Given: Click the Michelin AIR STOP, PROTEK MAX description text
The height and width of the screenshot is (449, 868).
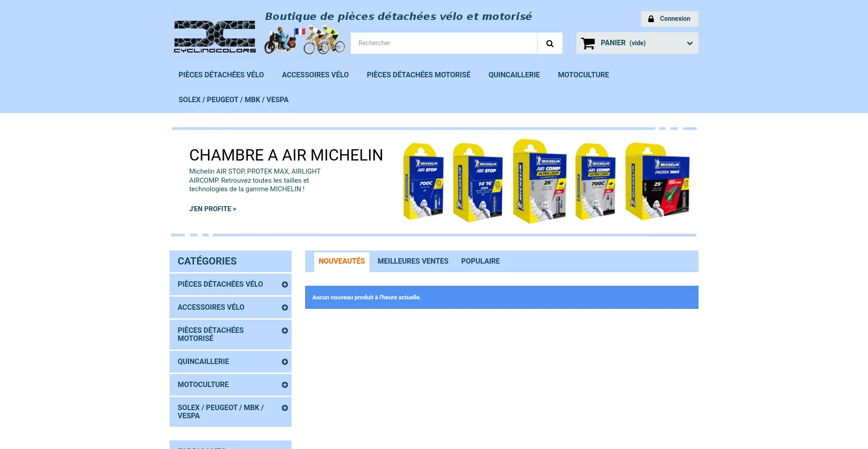Looking at the screenshot, I should coord(255,180).
